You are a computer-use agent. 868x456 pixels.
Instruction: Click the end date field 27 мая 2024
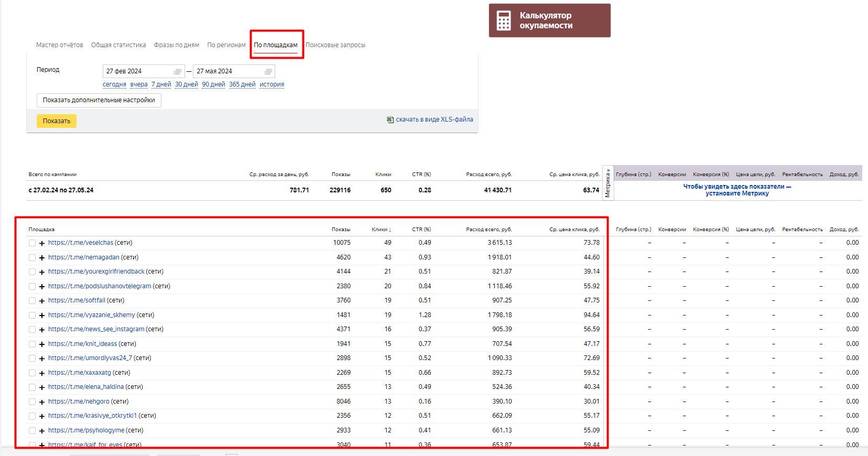pyautogui.click(x=234, y=71)
